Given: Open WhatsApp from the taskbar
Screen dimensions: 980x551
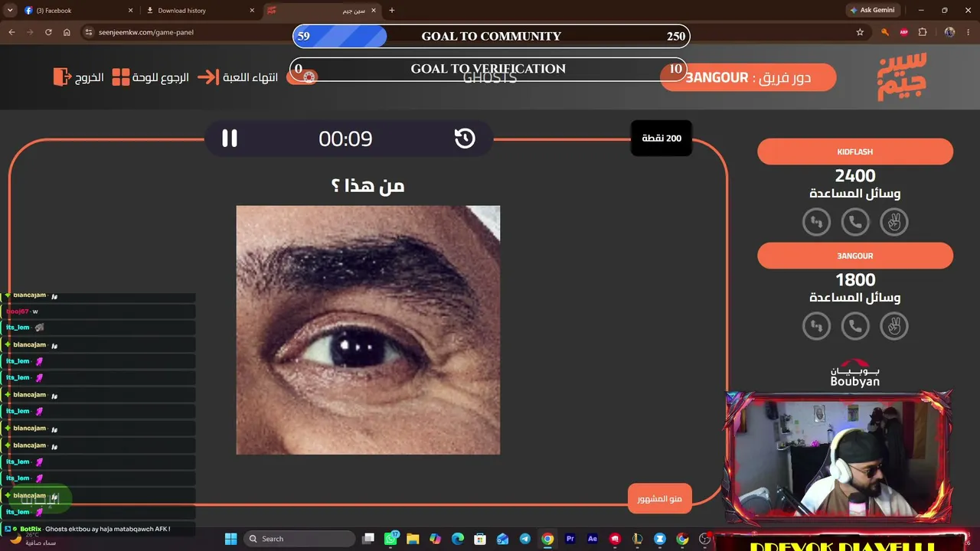Looking at the screenshot, I should (x=391, y=539).
